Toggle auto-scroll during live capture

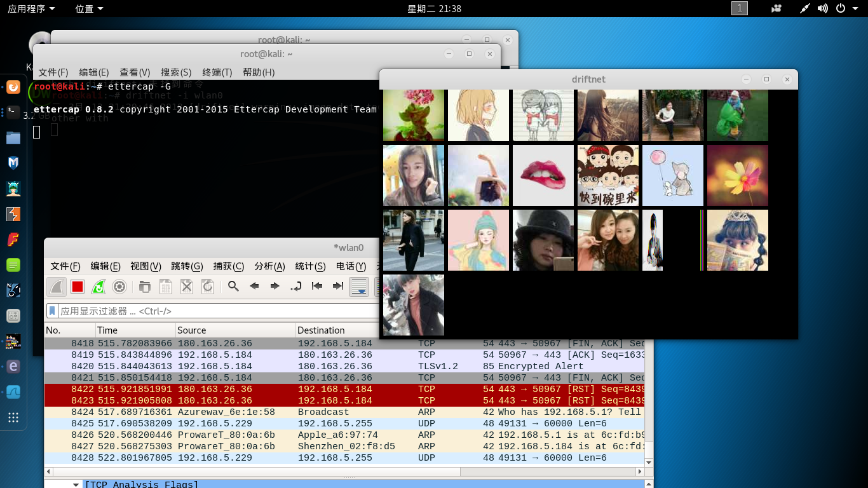point(359,287)
